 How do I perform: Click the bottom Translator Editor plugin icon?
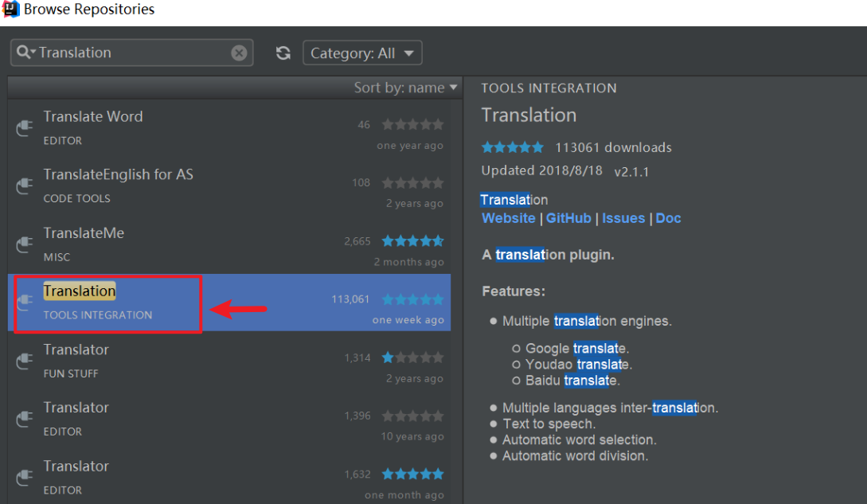[x=25, y=475]
